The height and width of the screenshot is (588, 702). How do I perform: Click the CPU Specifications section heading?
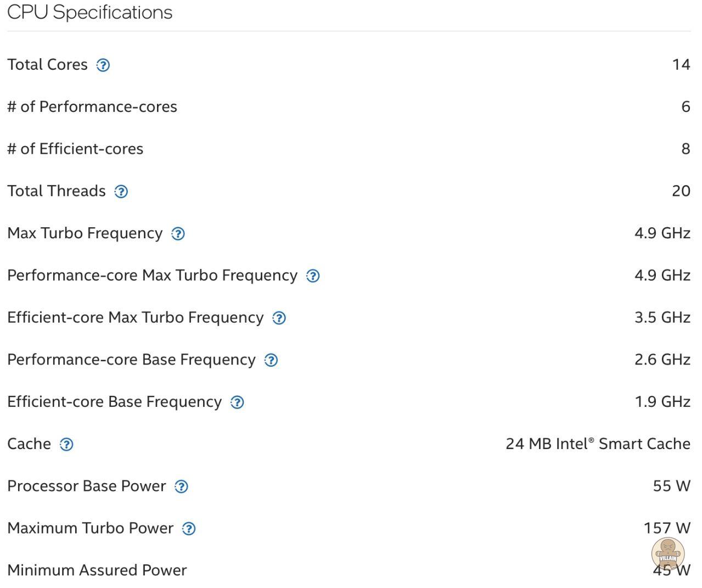coord(90,12)
